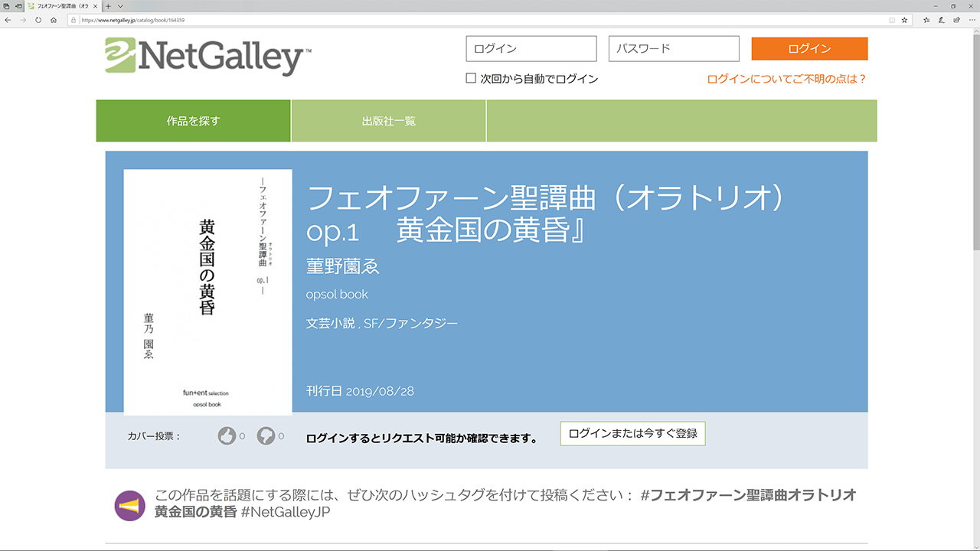The width and height of the screenshot is (980, 551).
Task: Click the パスワード input field
Action: click(674, 48)
